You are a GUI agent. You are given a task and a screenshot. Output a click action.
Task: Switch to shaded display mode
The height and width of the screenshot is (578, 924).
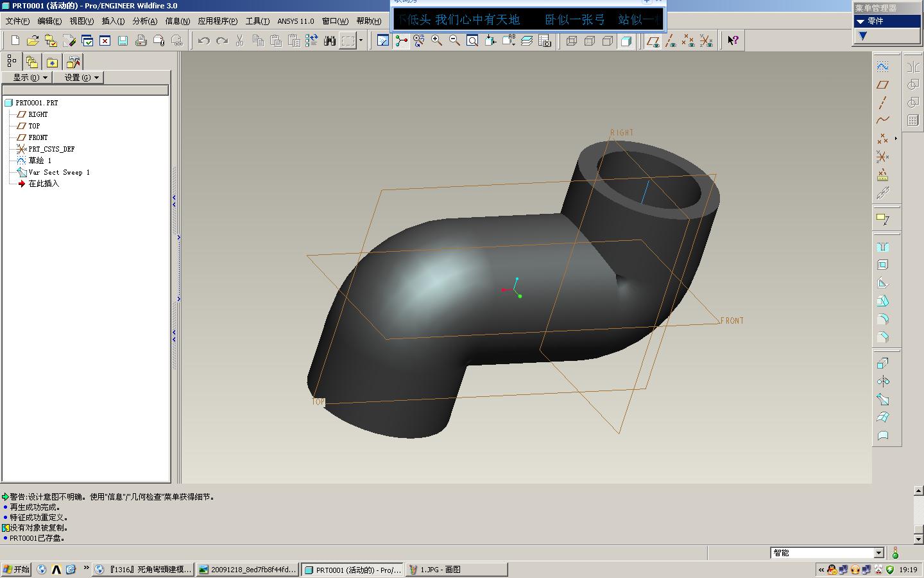click(x=626, y=40)
